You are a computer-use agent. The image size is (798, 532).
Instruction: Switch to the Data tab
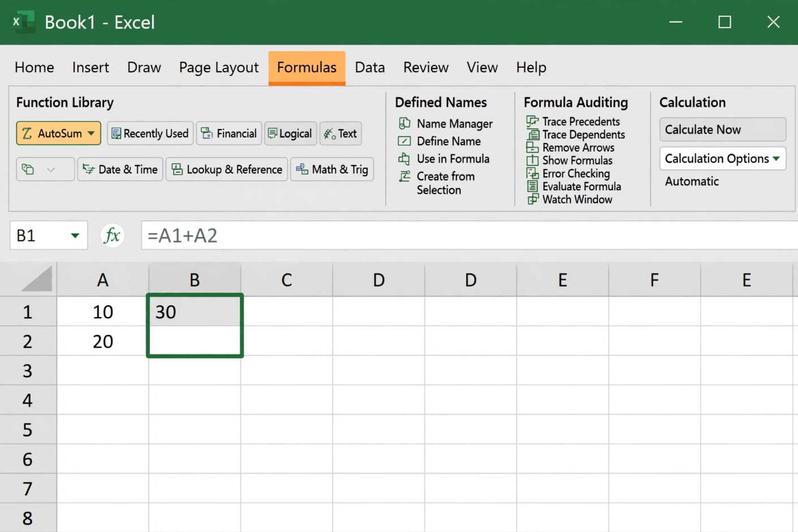coord(370,67)
